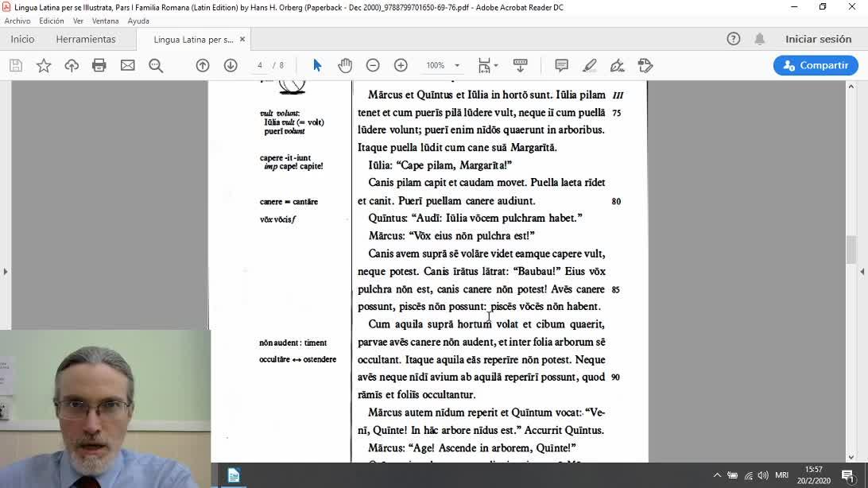Open the Ver menu
This screenshot has height=488, width=868.
(78, 21)
